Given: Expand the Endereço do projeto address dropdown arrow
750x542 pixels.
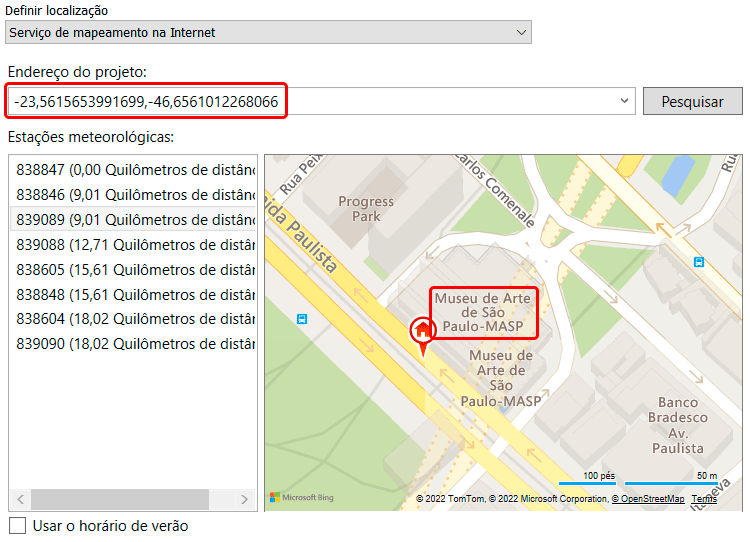Looking at the screenshot, I should (x=625, y=101).
